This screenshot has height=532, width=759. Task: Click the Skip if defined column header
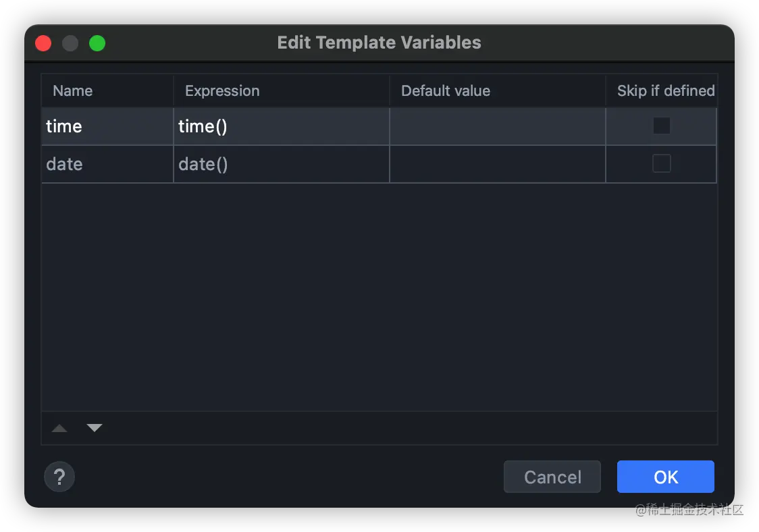[665, 91]
